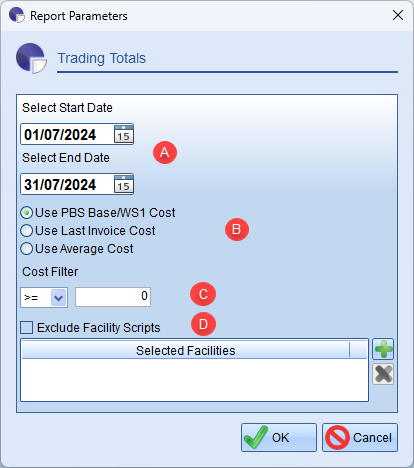Image resolution: width=414 pixels, height=468 pixels.
Task: Select Use Last Invoice Cost option
Action: [x=88, y=231]
